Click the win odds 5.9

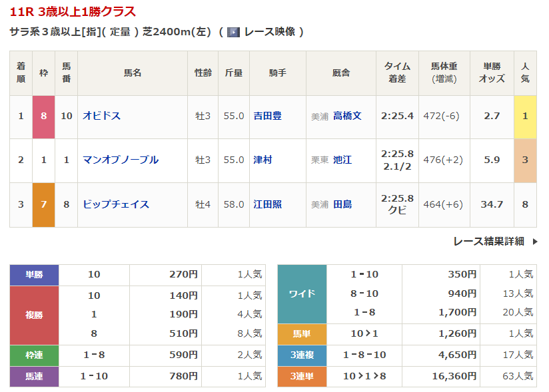point(492,160)
